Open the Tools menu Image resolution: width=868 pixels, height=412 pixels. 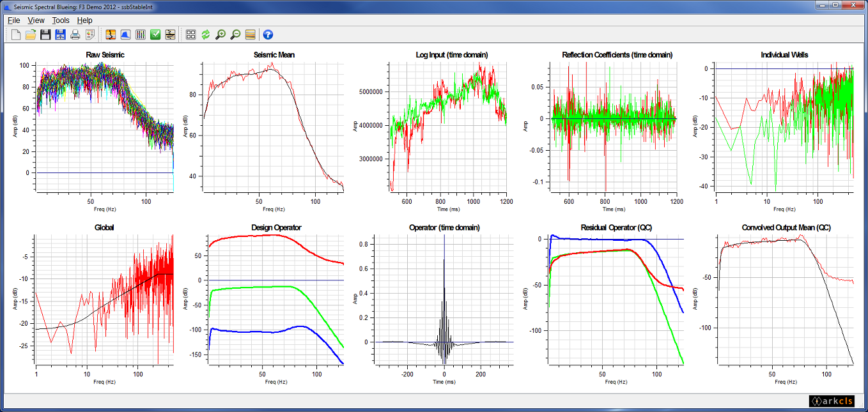[x=61, y=20]
